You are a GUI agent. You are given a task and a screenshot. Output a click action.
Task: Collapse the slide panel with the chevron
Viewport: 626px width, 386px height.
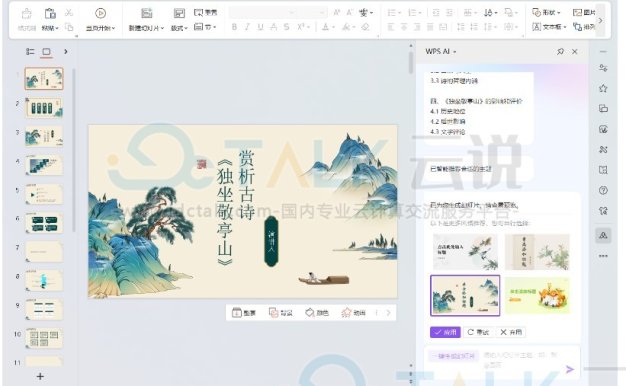click(66, 51)
